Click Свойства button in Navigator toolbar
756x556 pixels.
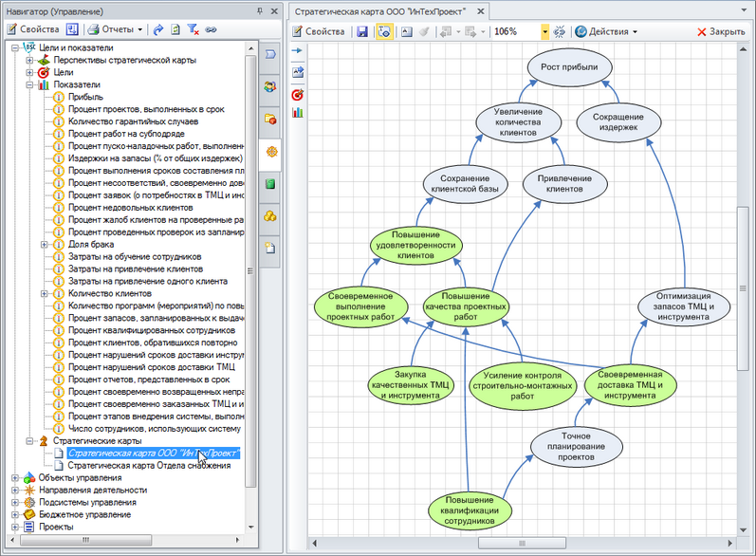[34, 29]
